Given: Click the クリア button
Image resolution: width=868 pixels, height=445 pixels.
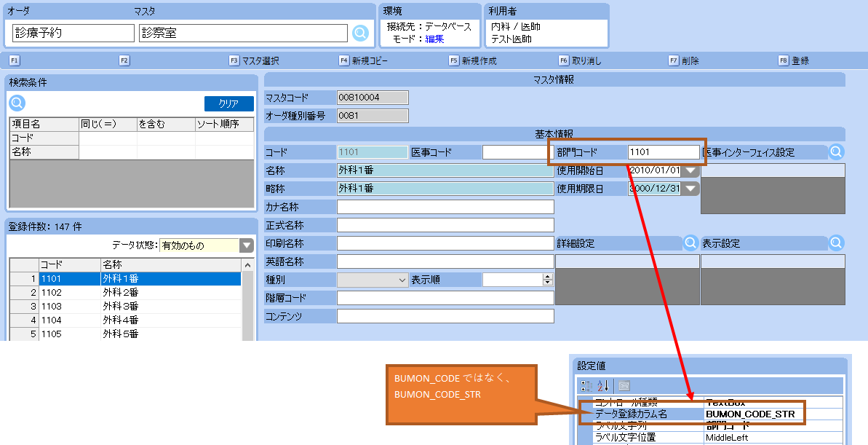Looking at the screenshot, I should pos(228,103).
